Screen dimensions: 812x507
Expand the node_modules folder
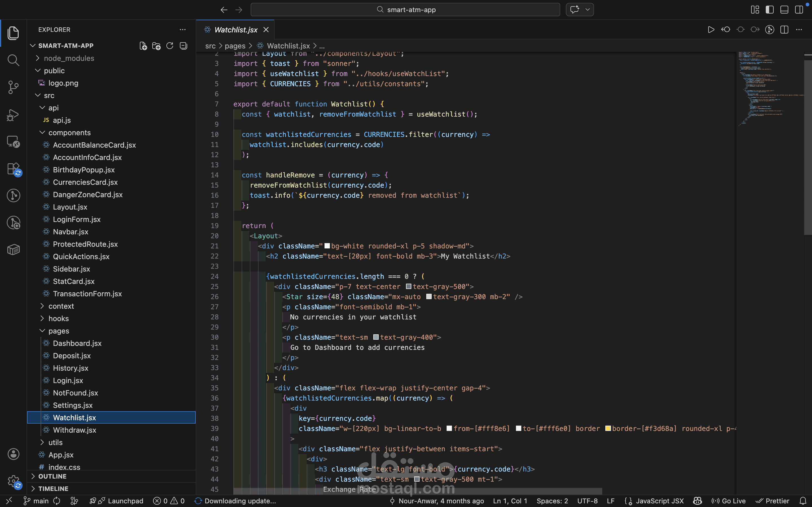click(x=69, y=58)
